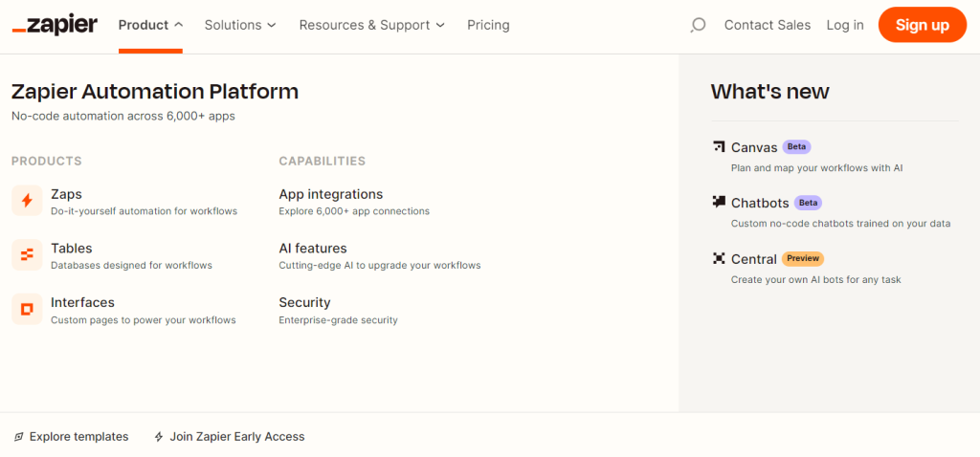Click the Tables product icon
980x457 pixels.
click(x=27, y=254)
